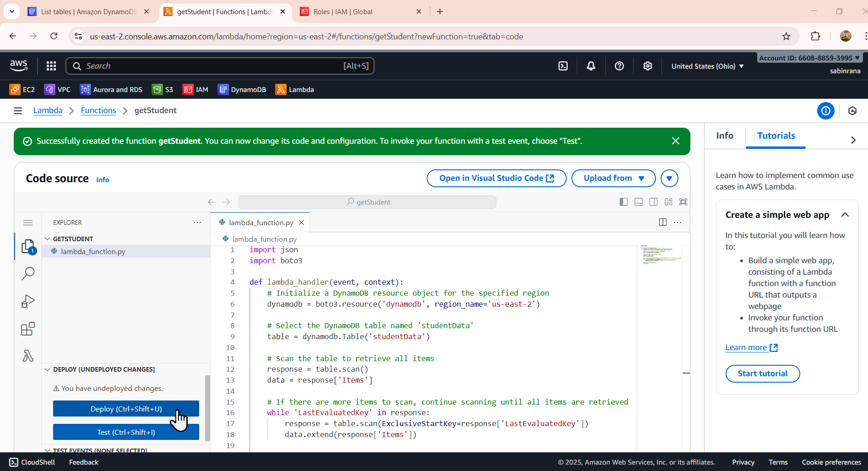The image size is (868, 471).
Task: Open the Extensions sidebar icon
Action: click(x=28, y=329)
